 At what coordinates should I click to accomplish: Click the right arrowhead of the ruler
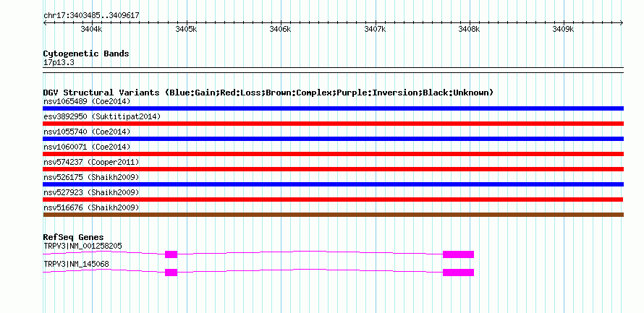click(622, 23)
